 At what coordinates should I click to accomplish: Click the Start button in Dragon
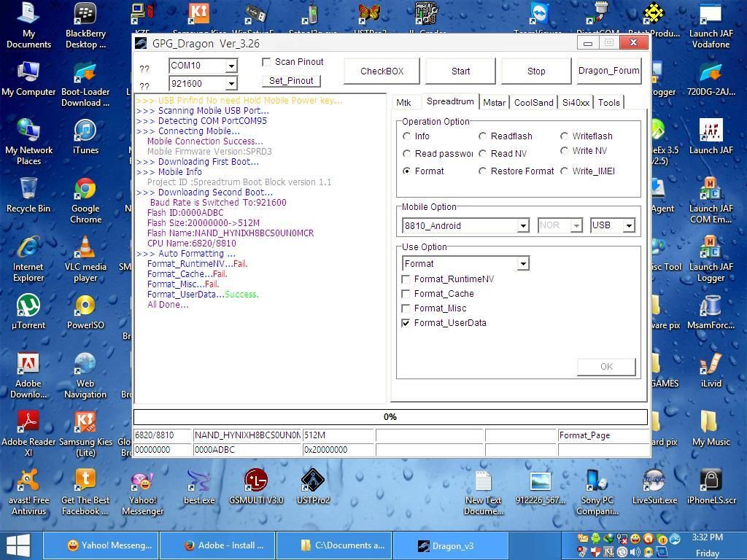click(x=460, y=71)
